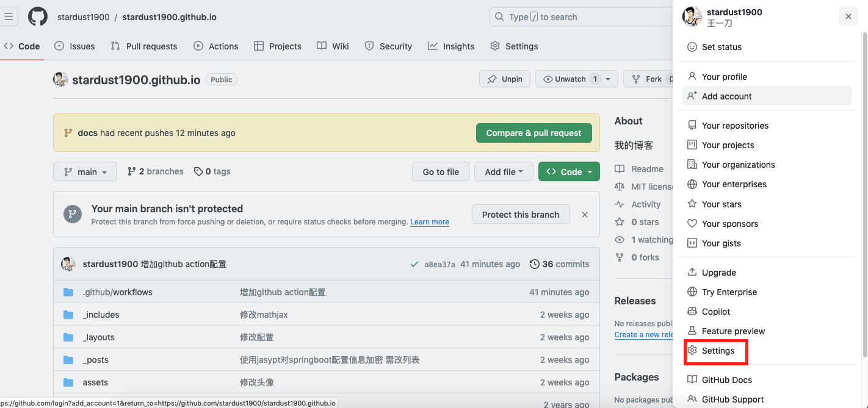Viewport: 868px width, 408px height.
Task: Choose Set status in the account menu
Action: click(721, 47)
